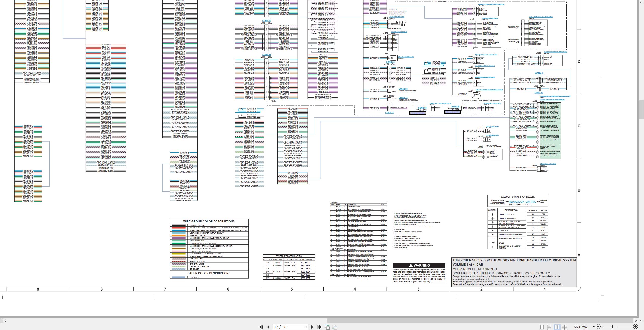This screenshot has width=644, height=330.
Task: Switch to two-page facing view
Action: pyautogui.click(x=557, y=327)
